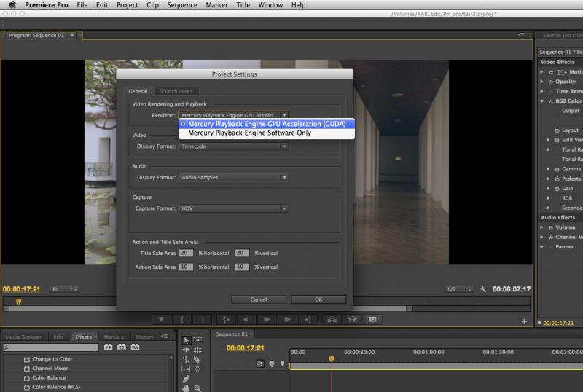583x392 pixels.
Task: Click OK in Project Settings
Action: click(318, 299)
